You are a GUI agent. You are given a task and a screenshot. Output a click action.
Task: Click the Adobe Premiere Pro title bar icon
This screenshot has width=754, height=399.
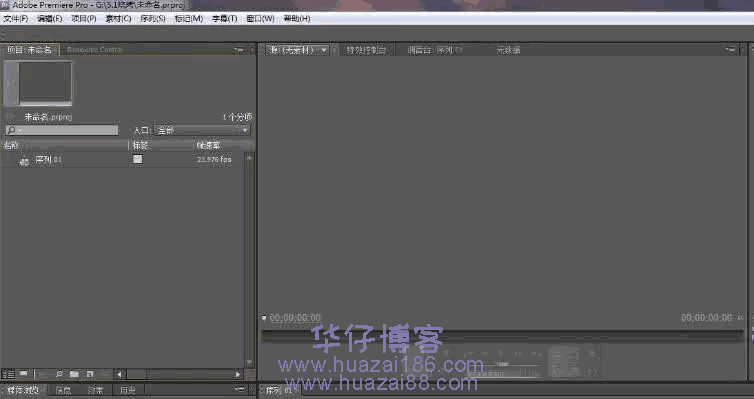point(5,5)
